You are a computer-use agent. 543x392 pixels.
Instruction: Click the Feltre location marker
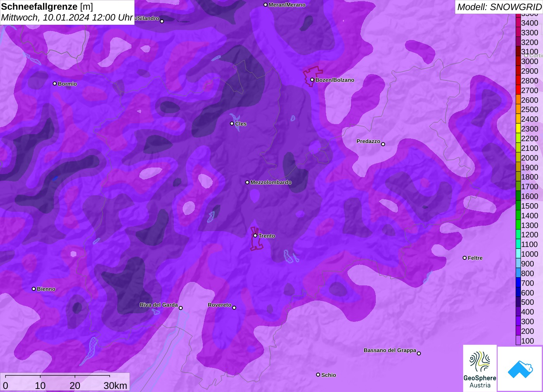pos(465,258)
